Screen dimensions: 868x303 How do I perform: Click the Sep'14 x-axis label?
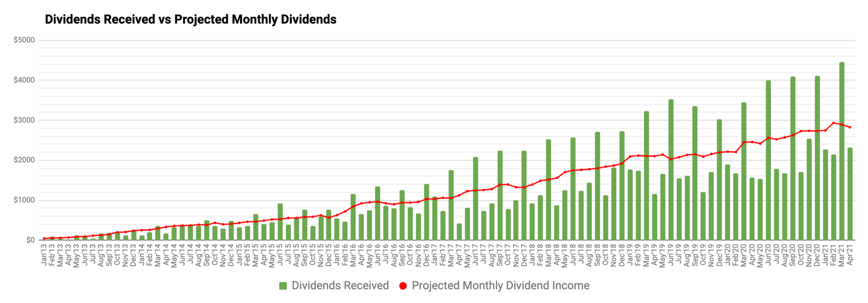tap(207, 255)
